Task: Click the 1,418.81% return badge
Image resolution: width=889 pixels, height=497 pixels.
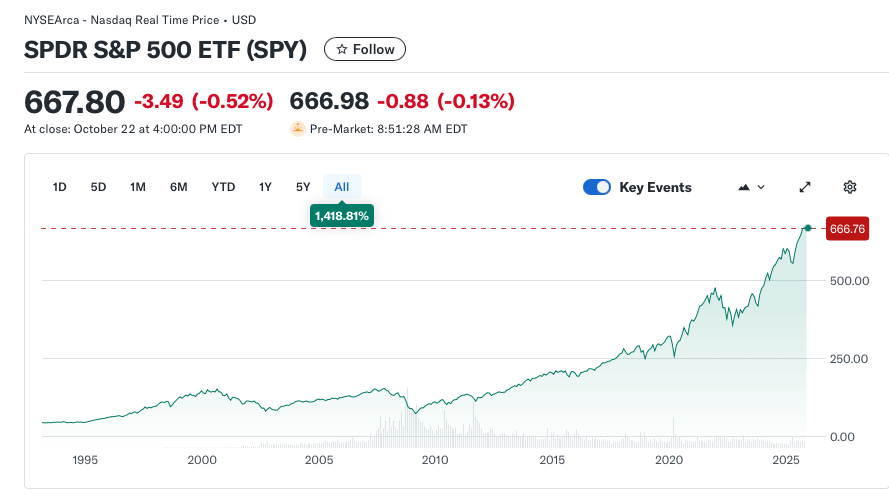Action: tap(342, 215)
